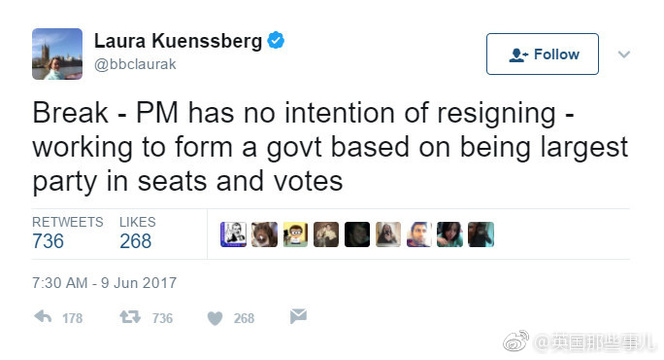Click the blue verified badge
664x360 pixels.
tap(276, 41)
